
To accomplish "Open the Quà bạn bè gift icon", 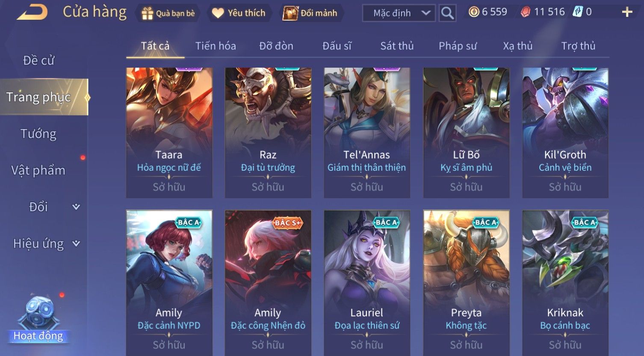I will click(147, 13).
